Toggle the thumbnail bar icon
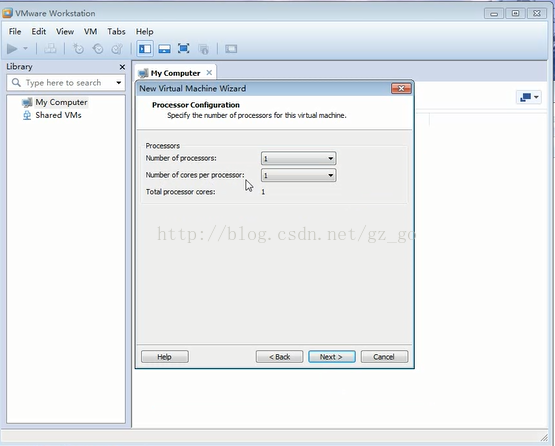 pyautogui.click(x=164, y=48)
